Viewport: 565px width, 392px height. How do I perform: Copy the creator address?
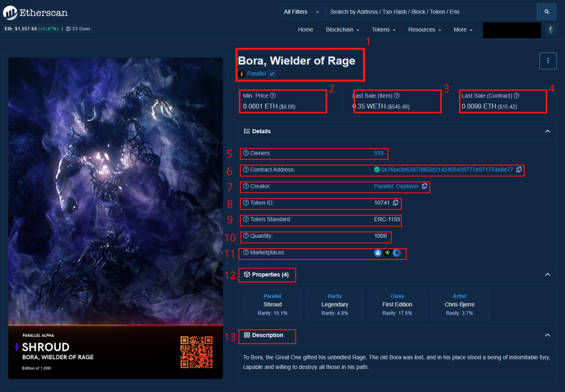pos(424,186)
